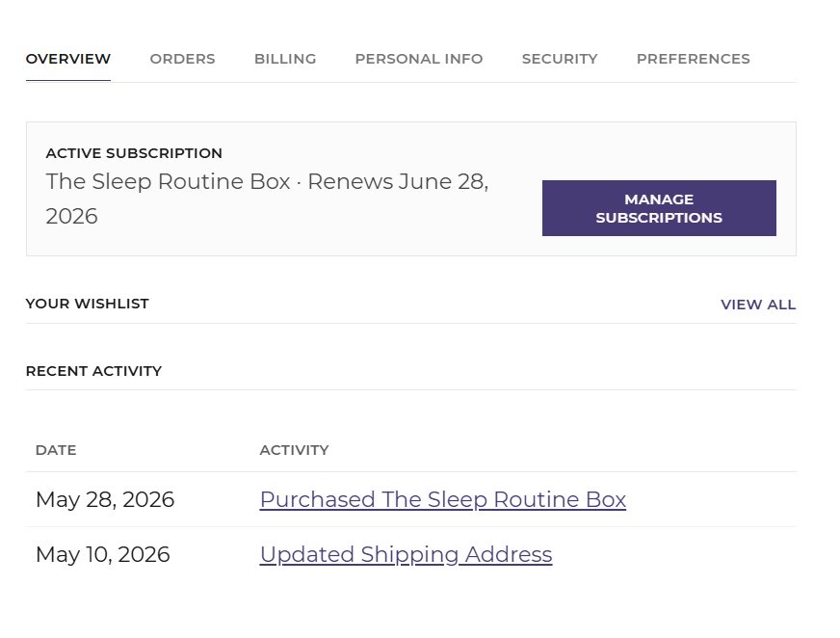840x638 pixels.
Task: Click the Renews June 28 renewal text
Action: (x=398, y=182)
